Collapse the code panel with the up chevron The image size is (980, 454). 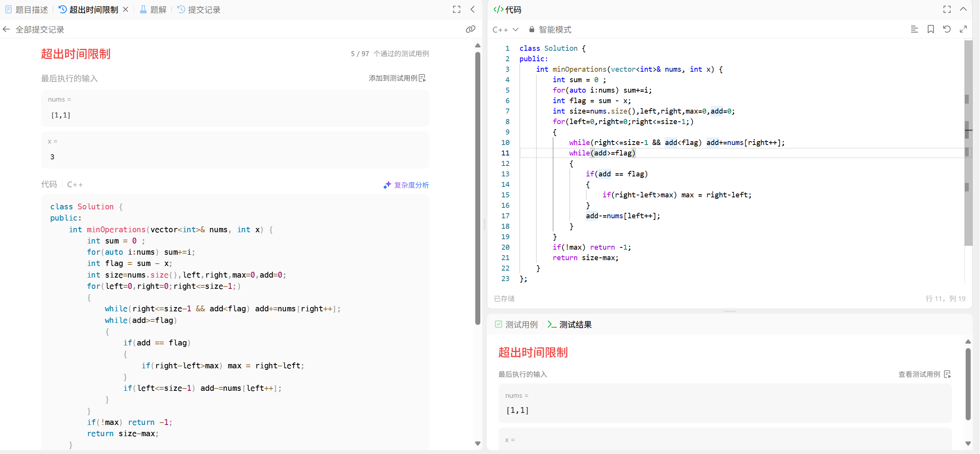pos(963,9)
